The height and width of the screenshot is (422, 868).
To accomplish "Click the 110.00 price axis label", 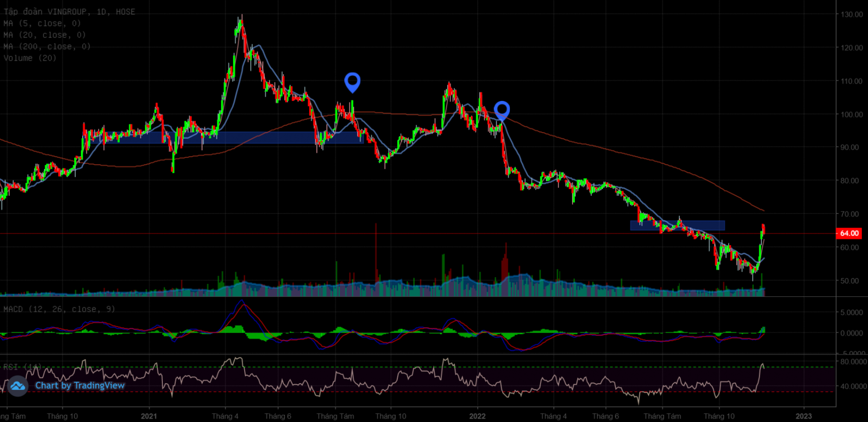I will [852, 81].
